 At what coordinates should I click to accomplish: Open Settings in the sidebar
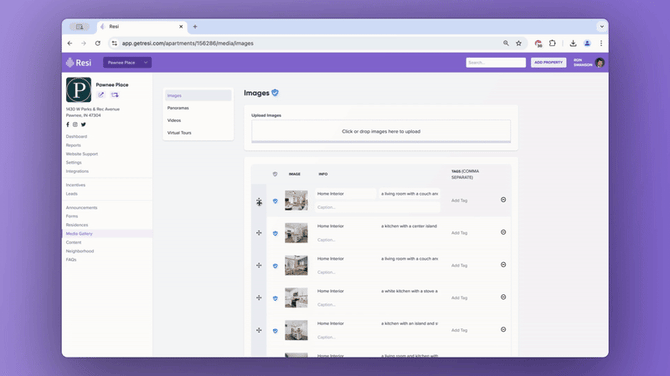tap(73, 162)
